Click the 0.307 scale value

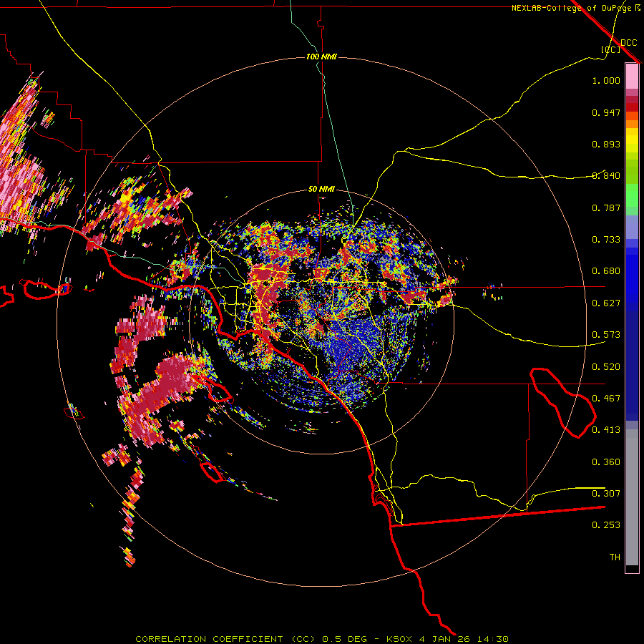coord(606,494)
